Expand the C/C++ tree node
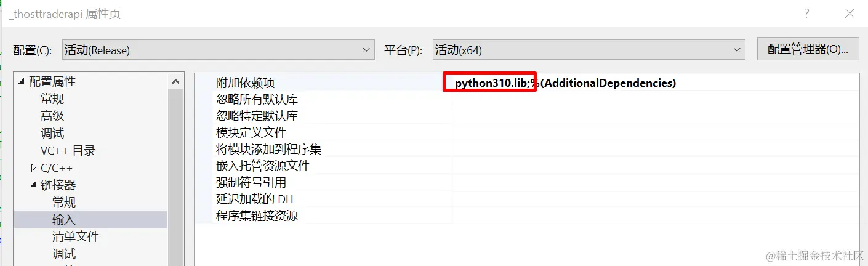The height and width of the screenshot is (266, 868). [33, 167]
